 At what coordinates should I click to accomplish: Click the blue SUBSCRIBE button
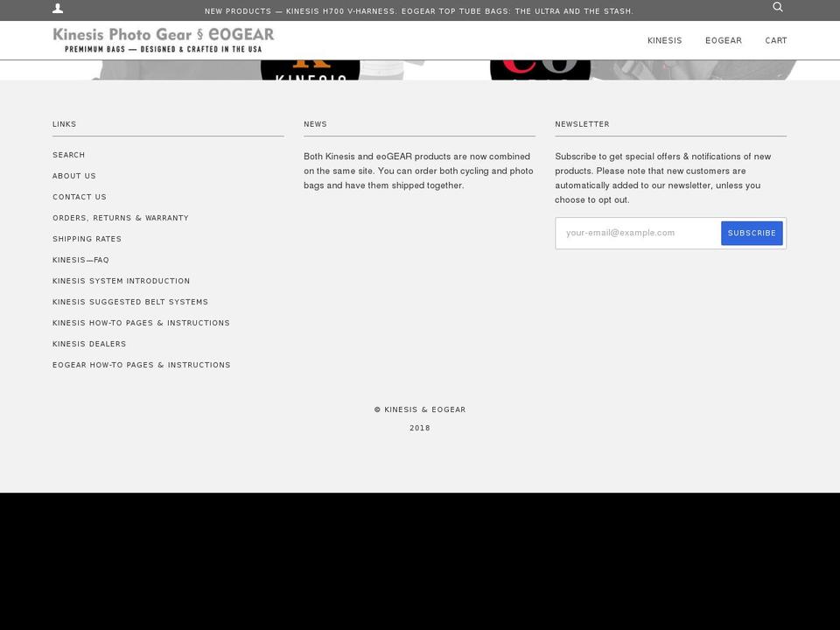[x=752, y=233]
